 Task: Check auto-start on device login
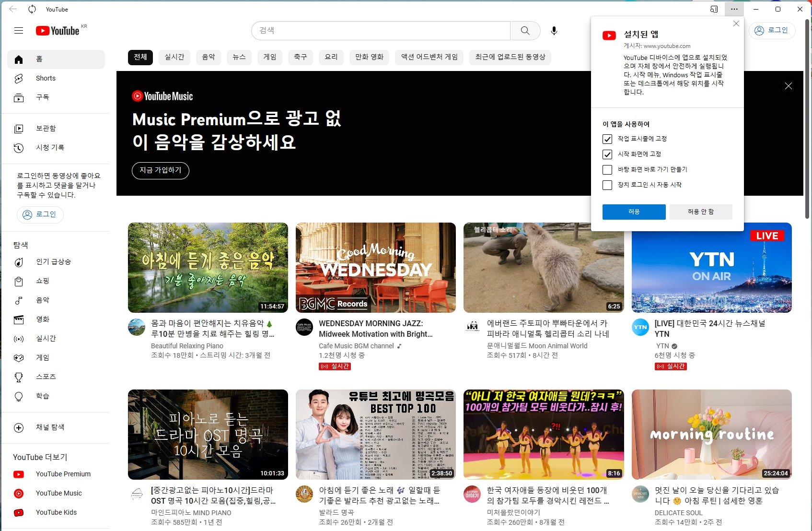click(607, 185)
